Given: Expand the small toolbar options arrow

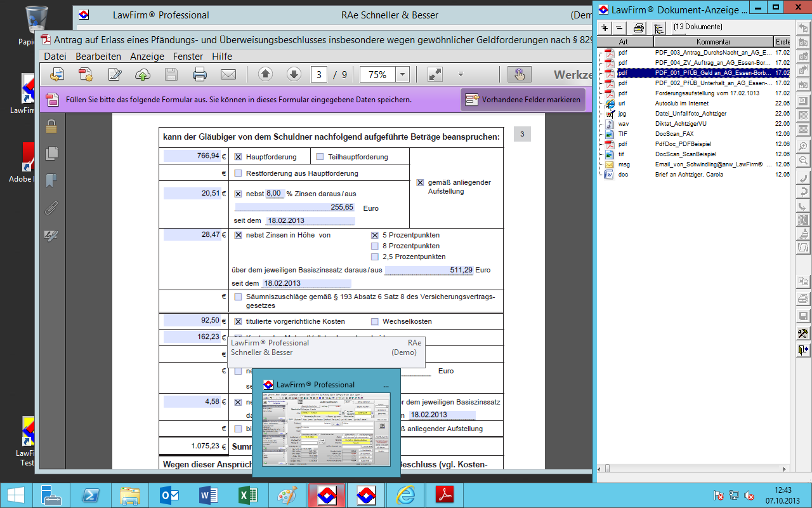Looking at the screenshot, I should pyautogui.click(x=461, y=74).
